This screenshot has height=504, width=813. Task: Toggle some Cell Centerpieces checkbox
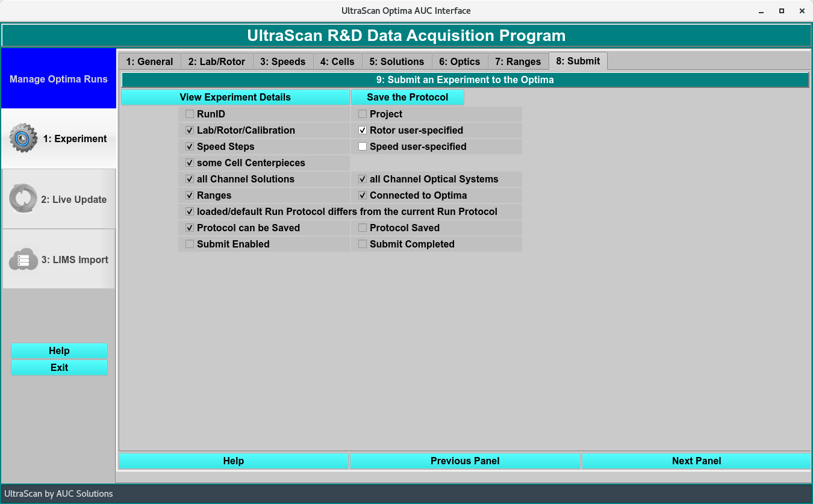click(x=190, y=163)
